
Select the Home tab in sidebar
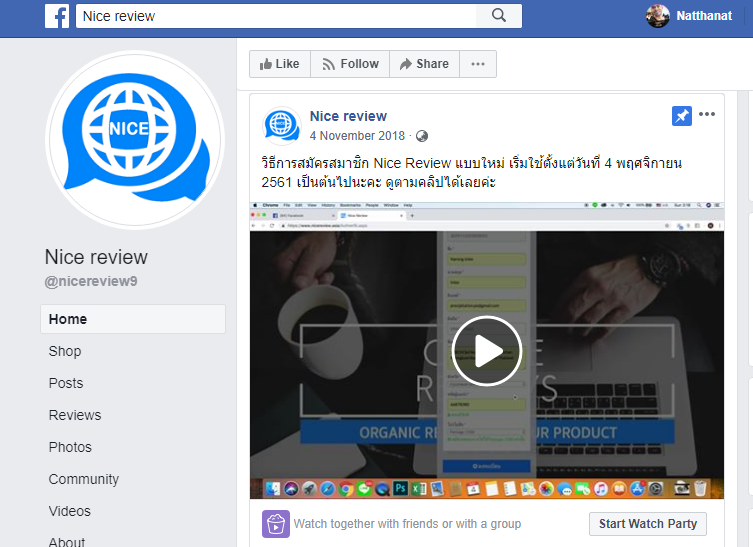(133, 319)
